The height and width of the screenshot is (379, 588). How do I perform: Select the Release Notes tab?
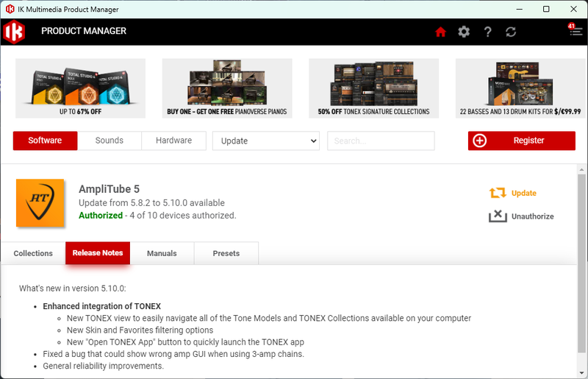coord(98,253)
